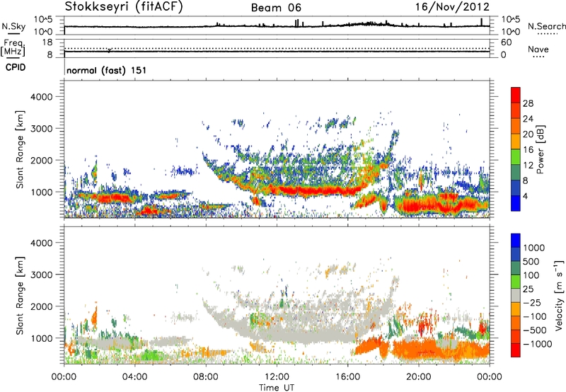Click the 'normal (fast) 151' text
The height and width of the screenshot is (392, 566).
[107, 70]
